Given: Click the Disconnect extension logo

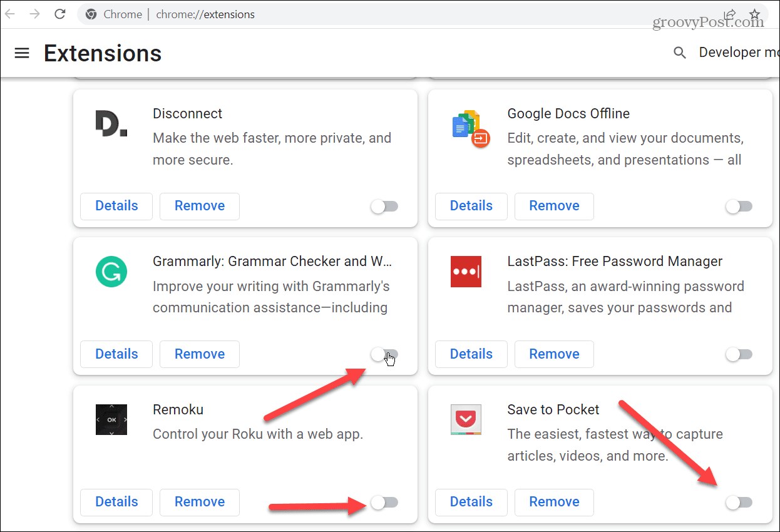Looking at the screenshot, I should 111,123.
